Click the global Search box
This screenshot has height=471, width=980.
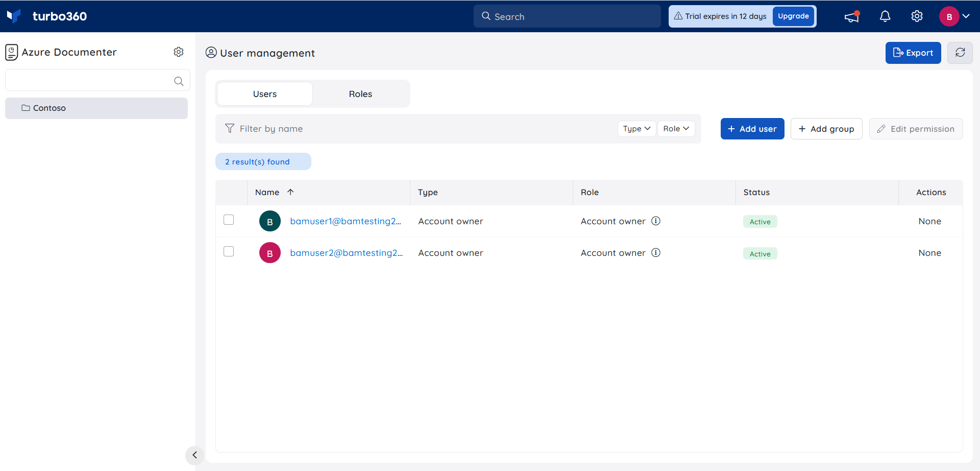pyautogui.click(x=567, y=16)
